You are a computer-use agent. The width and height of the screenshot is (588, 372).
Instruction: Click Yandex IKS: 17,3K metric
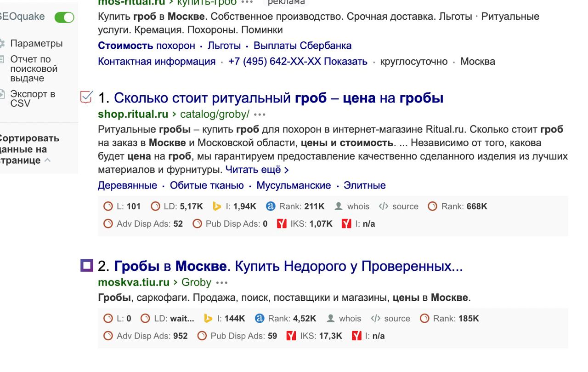coord(315,336)
